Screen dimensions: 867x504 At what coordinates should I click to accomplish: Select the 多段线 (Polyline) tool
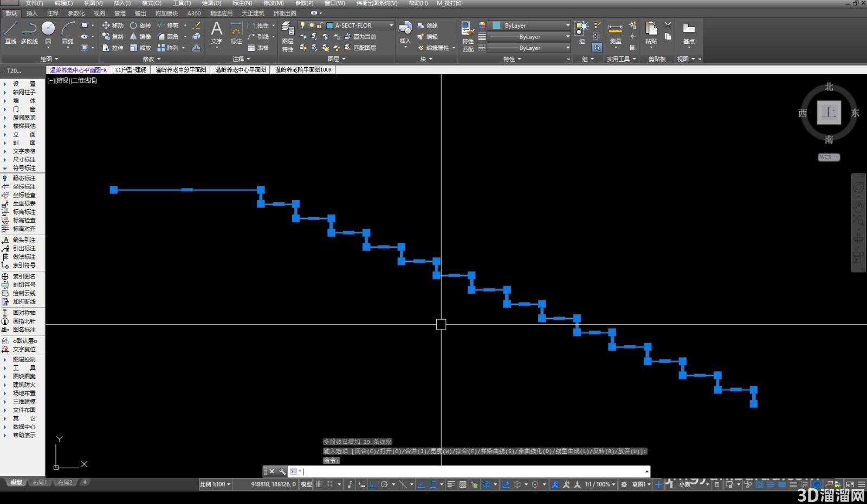[x=29, y=33]
